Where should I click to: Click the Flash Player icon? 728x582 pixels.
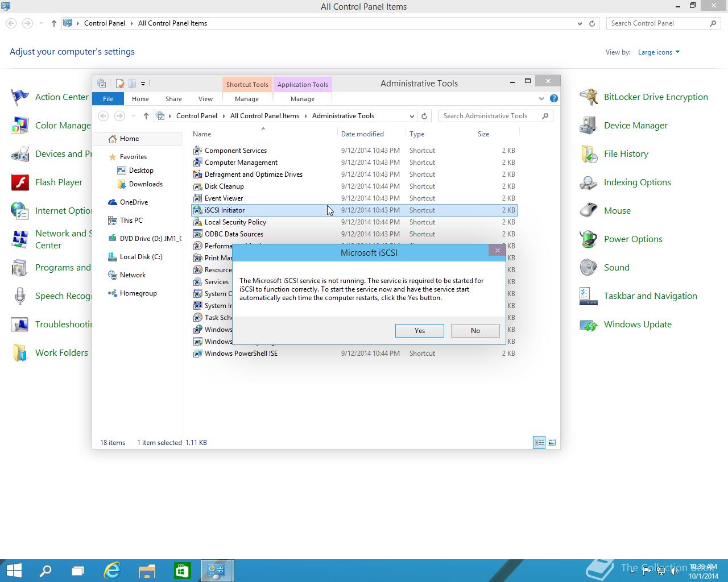click(x=20, y=182)
